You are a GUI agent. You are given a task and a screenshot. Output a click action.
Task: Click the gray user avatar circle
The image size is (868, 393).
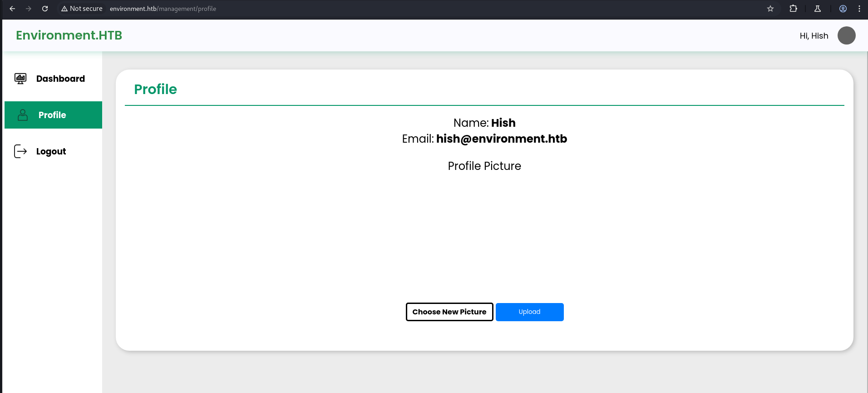[846, 35]
